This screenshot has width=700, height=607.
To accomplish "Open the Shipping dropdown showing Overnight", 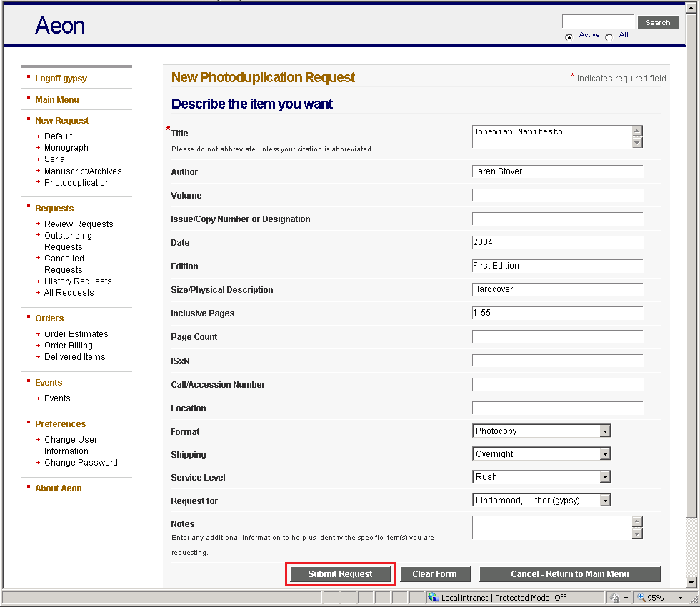I will (x=605, y=453).
